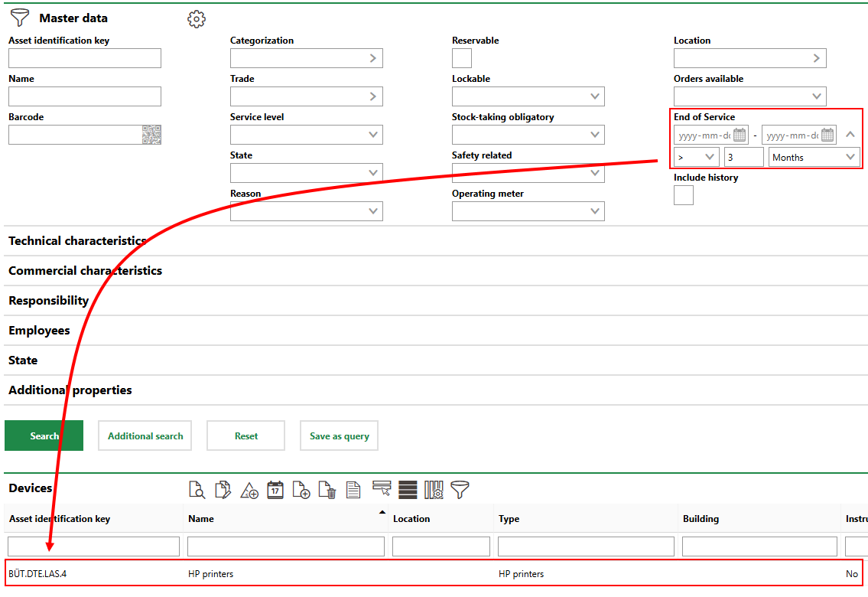Scan barcode using the QR code icon
Screen dimensions: 868x597
point(151,135)
